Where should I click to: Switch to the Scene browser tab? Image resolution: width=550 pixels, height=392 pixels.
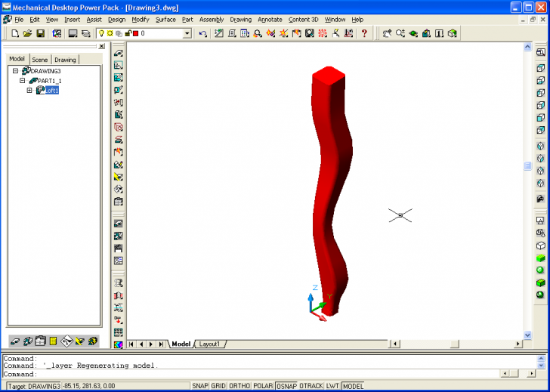pyautogui.click(x=39, y=60)
